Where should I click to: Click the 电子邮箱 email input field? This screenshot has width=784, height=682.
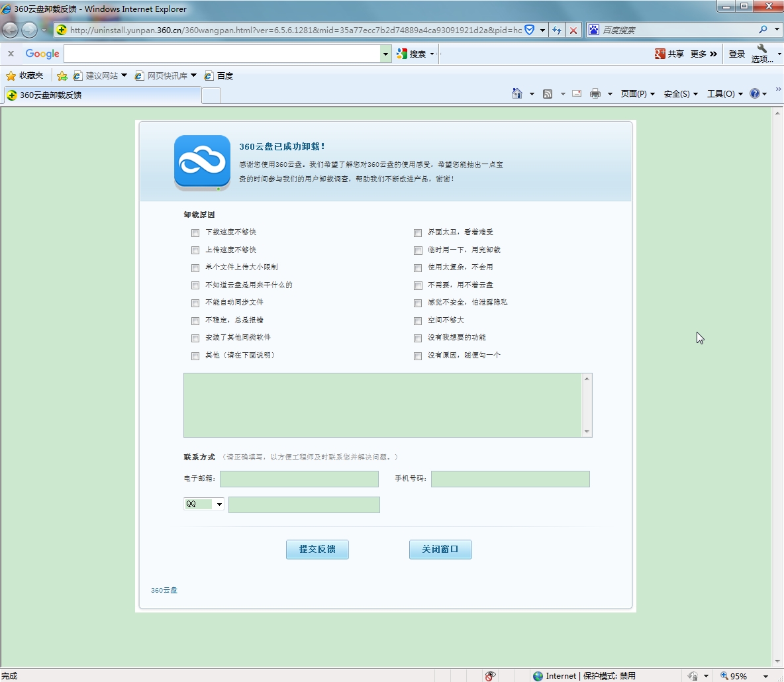(x=299, y=479)
